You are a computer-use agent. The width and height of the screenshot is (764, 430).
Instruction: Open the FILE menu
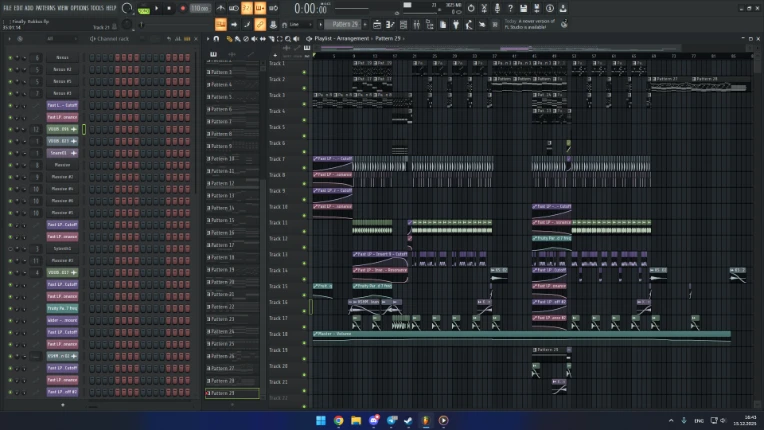[7, 7]
